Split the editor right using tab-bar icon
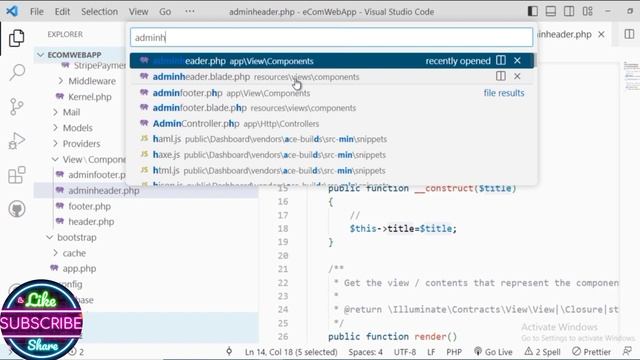The image size is (640, 360). pos(629,34)
